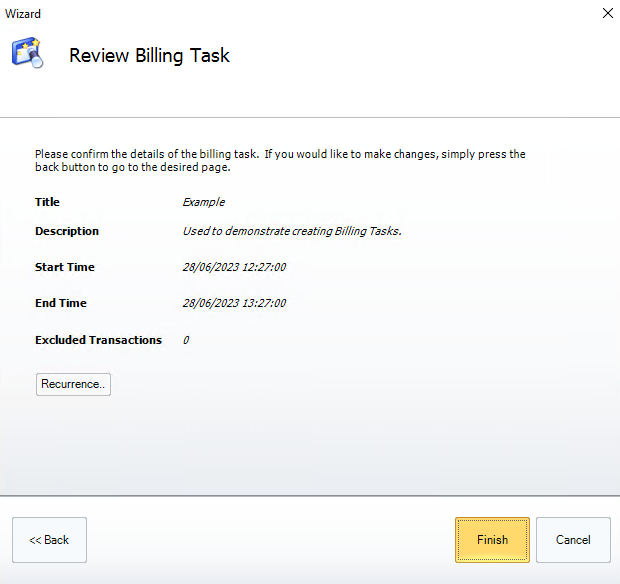620x584 pixels.
Task: Click the start time value 12:27:00
Action: point(234,267)
